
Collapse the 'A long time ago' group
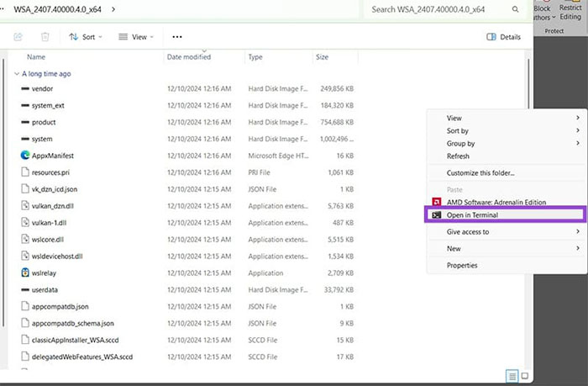point(17,74)
